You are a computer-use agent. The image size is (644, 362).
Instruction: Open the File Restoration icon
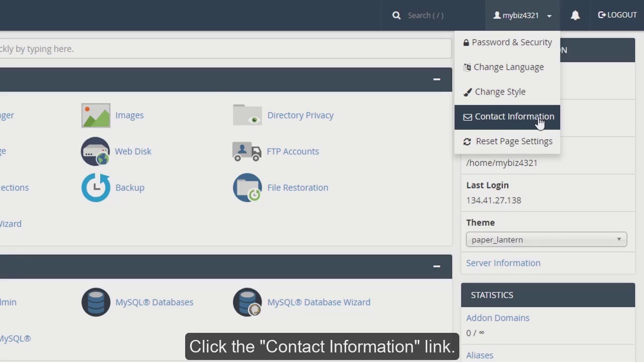(x=247, y=188)
